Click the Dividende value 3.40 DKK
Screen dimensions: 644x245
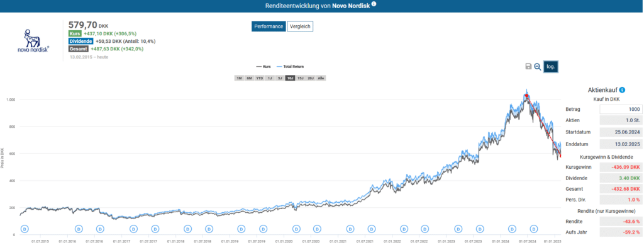coord(621,178)
